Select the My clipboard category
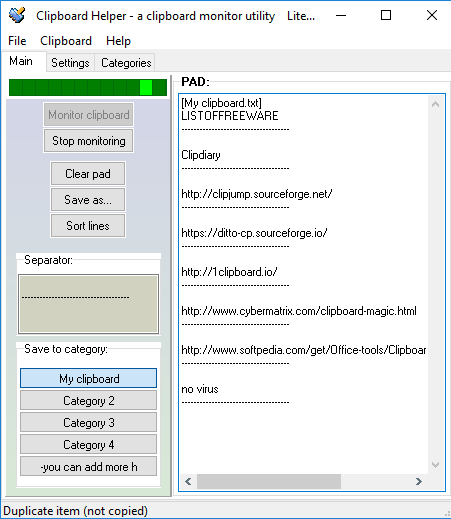Screen dimensions: 451x519 88,378
